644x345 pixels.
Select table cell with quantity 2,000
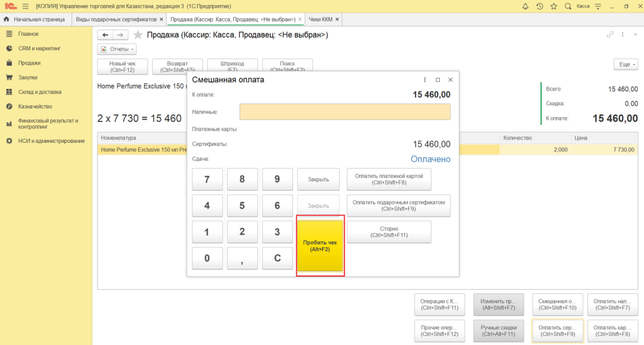pyautogui.click(x=535, y=150)
